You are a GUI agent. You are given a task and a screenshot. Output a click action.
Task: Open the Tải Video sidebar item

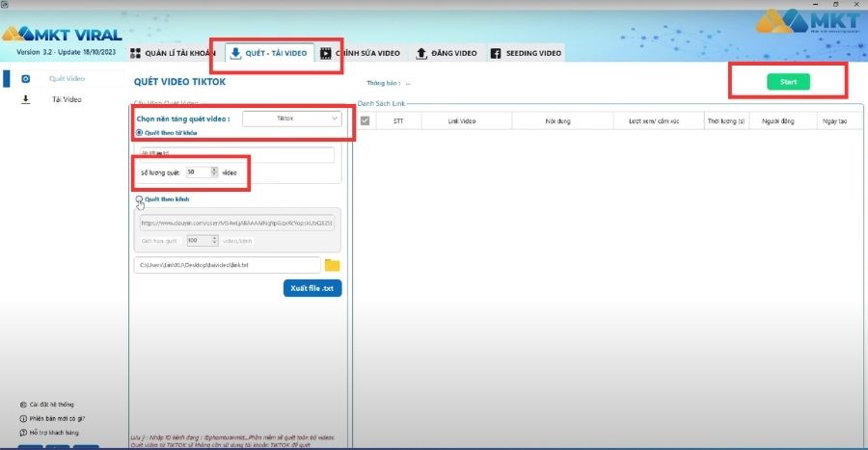coord(67,99)
